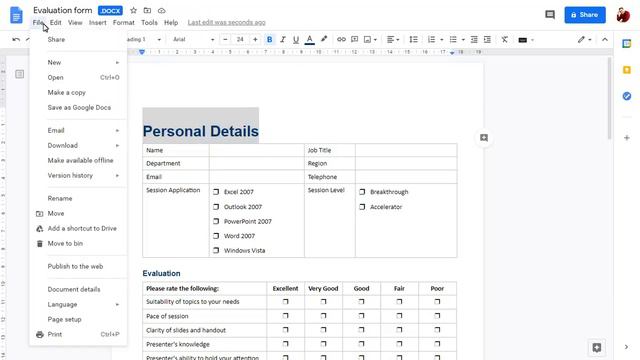
Task: Tick the Outlook 2007 checkbox
Action: 216,207
